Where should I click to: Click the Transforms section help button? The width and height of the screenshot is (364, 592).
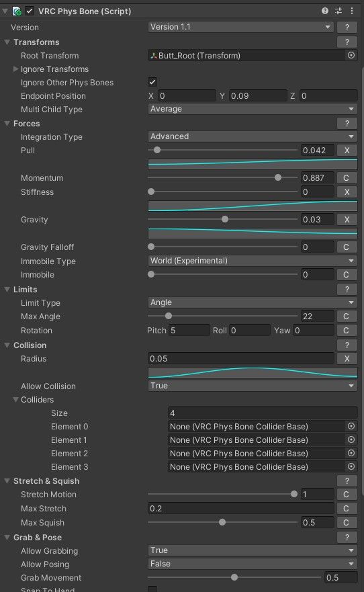(347, 42)
